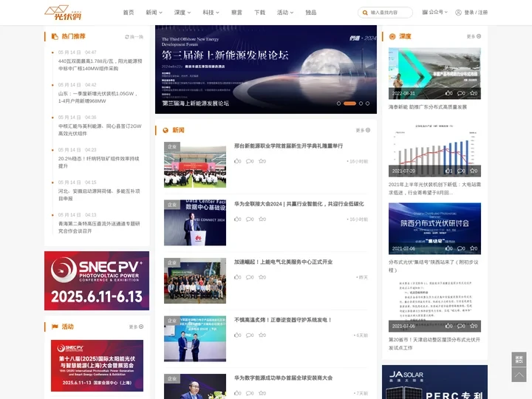Select the first carousel dot indicator
532x399 pixels.
[x=338, y=103]
